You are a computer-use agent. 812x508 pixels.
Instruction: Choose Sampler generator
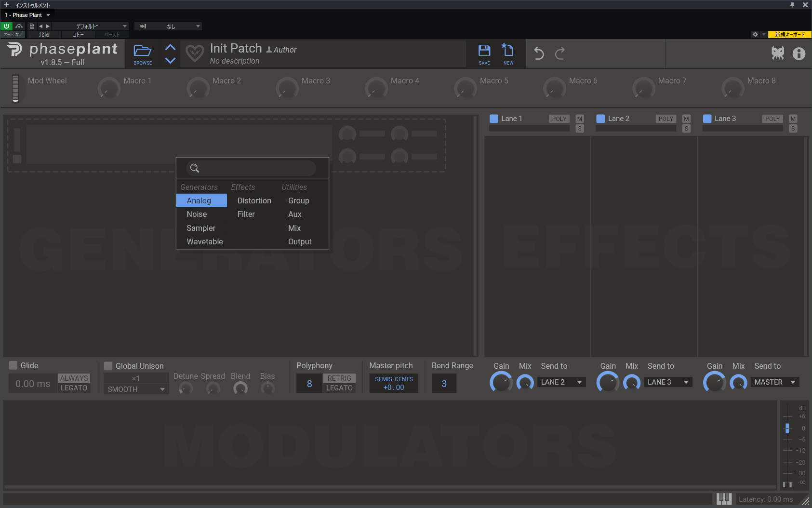(x=201, y=228)
